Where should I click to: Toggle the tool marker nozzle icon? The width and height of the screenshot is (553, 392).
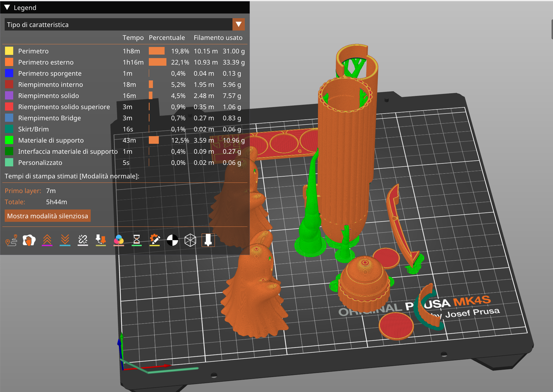[x=208, y=240]
